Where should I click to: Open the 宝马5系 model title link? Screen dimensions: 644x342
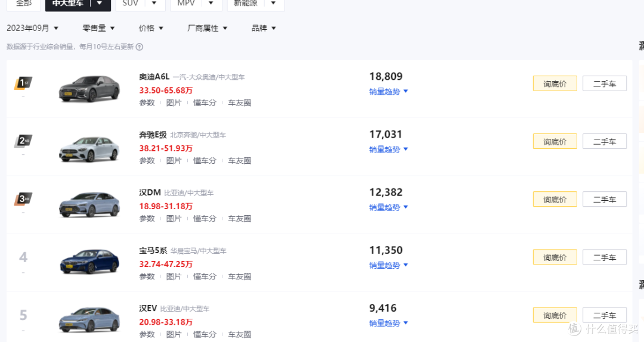coord(153,250)
